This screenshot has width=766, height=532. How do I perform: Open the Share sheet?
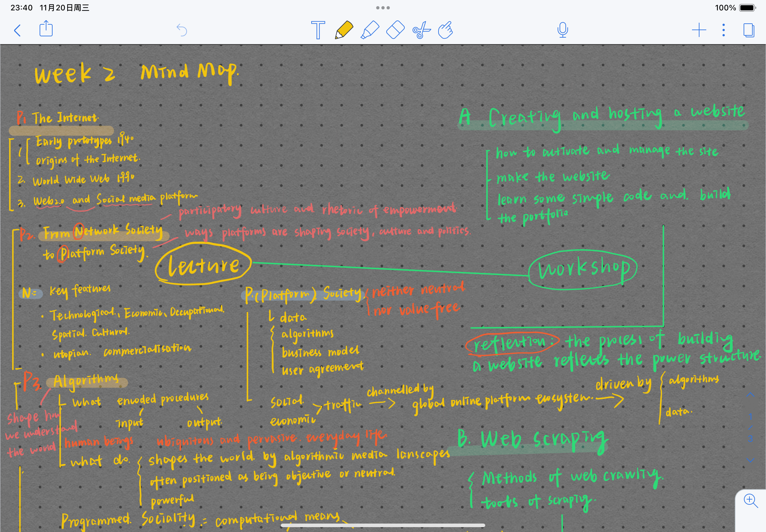point(46,29)
